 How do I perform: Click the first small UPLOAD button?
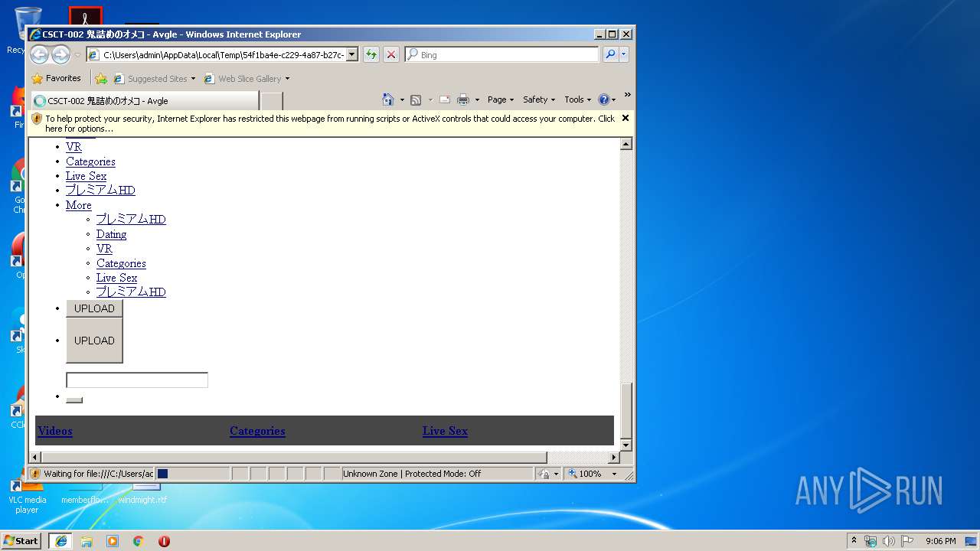coord(94,308)
